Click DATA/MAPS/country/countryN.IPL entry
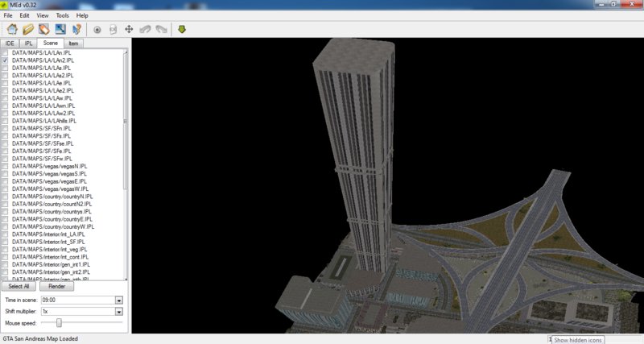 [52, 197]
